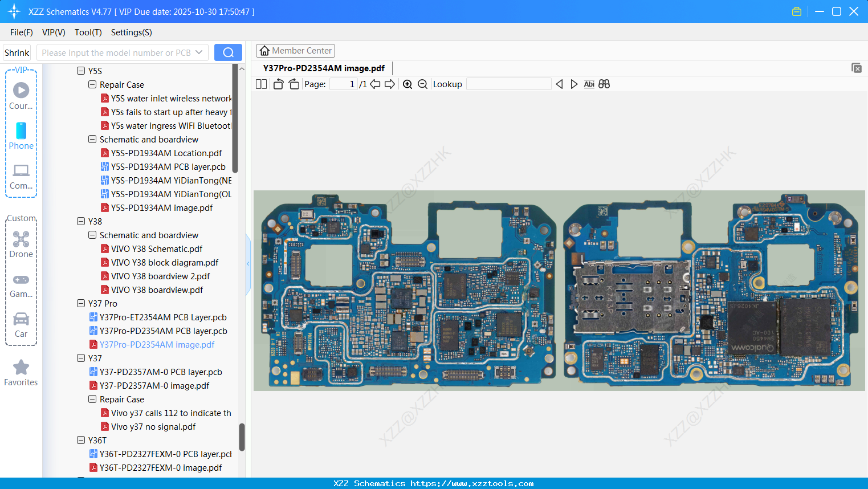Find the next lookup match

click(x=574, y=84)
